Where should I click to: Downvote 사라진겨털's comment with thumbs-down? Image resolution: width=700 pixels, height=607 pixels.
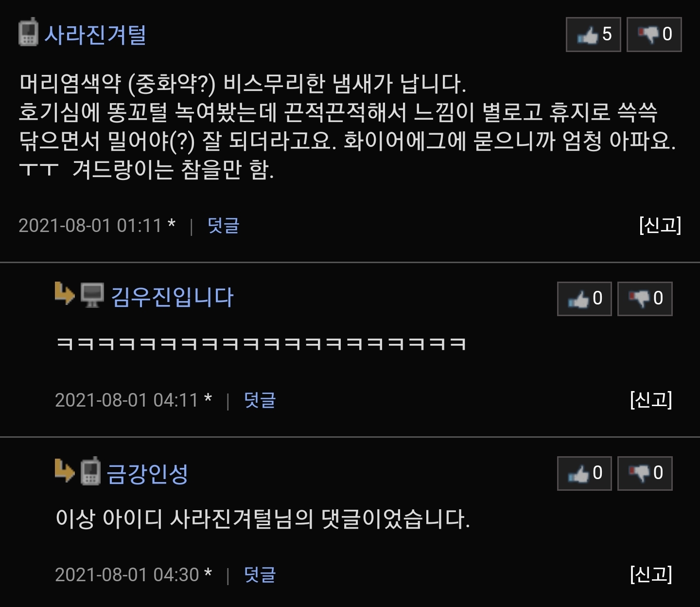pos(654,35)
